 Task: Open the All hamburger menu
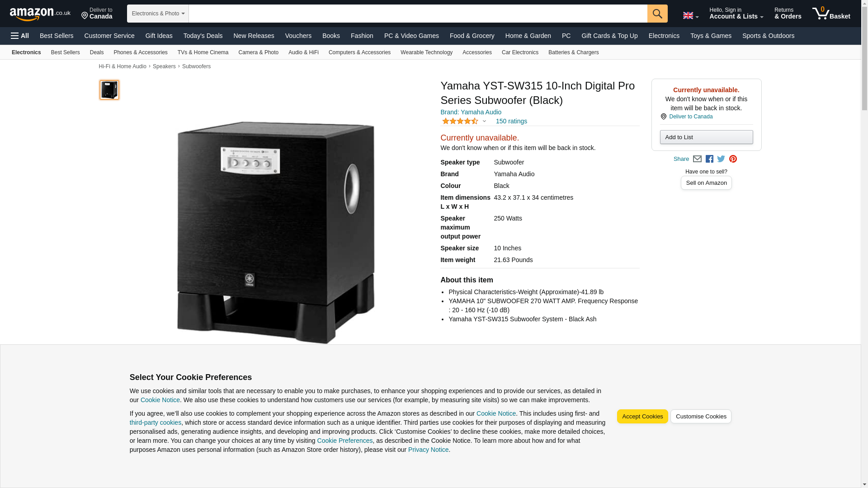[x=20, y=36]
